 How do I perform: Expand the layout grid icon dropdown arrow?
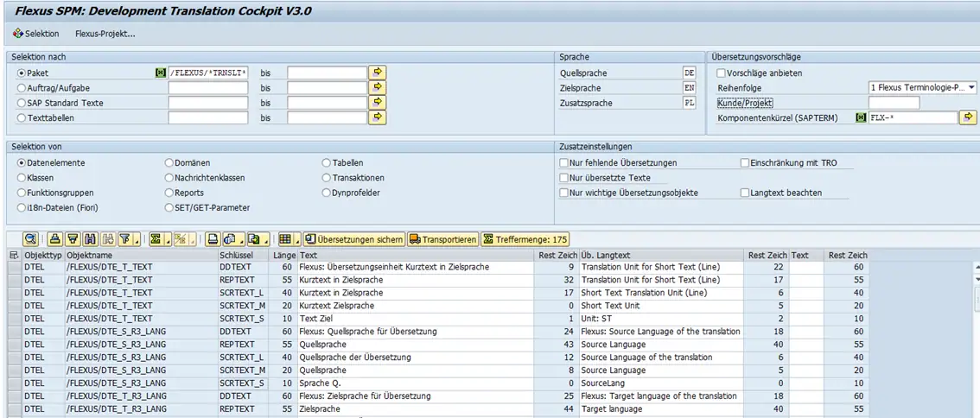coord(296,240)
